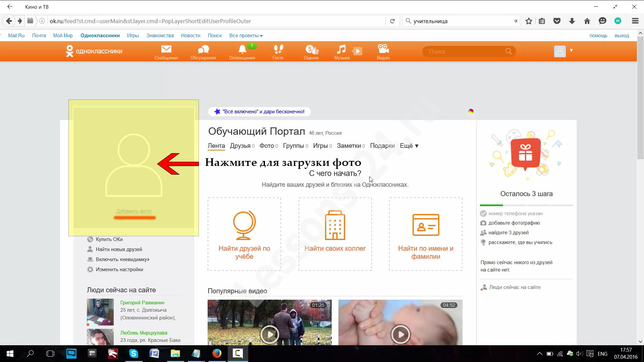
Task: Open the Почта link
Action: point(39,36)
